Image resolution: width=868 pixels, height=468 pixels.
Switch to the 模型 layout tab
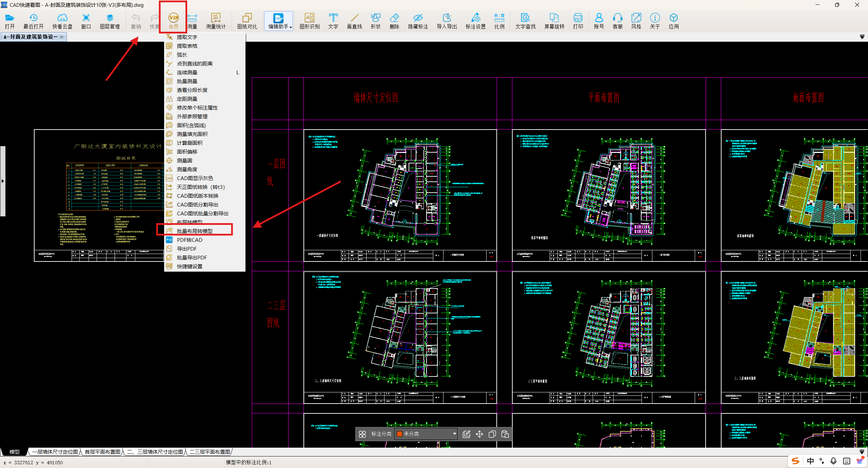coord(14,452)
